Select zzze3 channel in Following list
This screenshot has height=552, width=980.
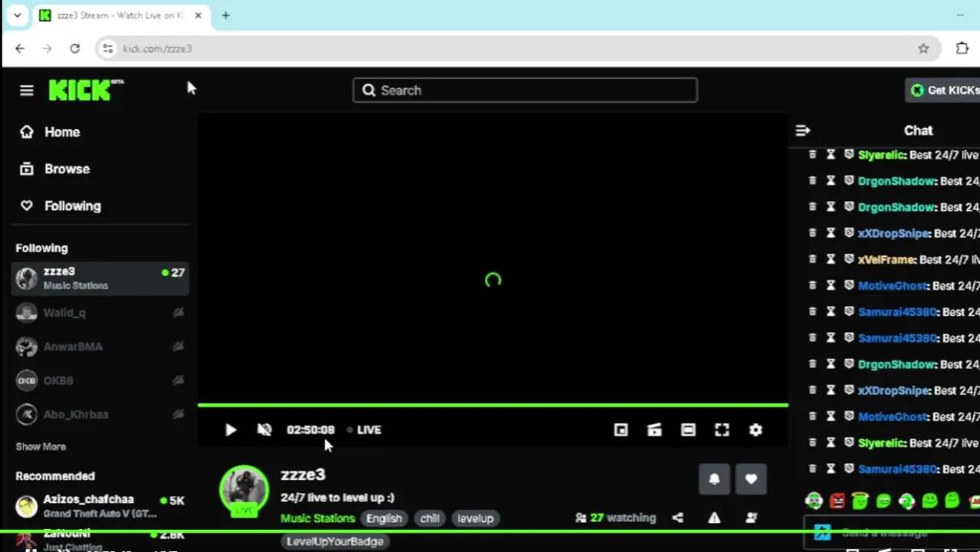click(x=100, y=278)
